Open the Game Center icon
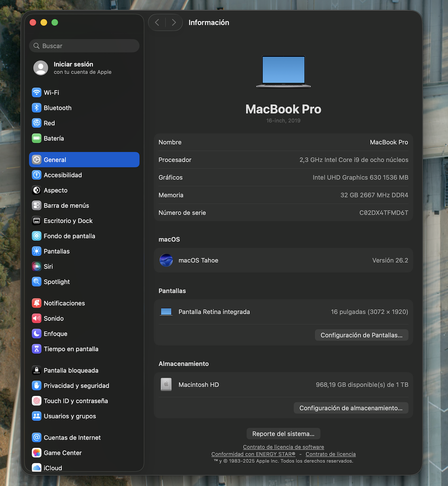 37,453
